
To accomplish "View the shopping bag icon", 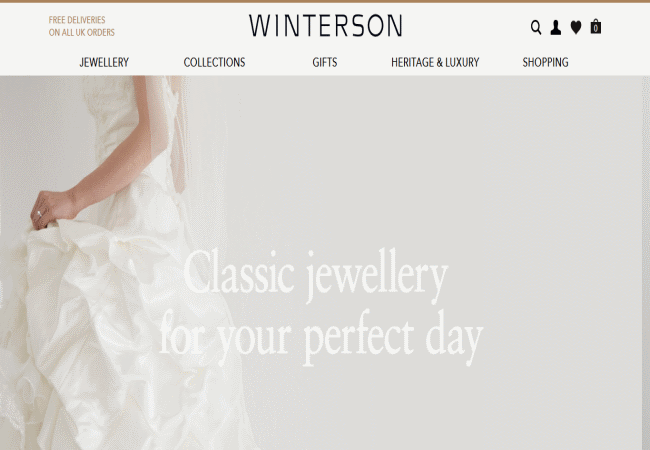I will [596, 27].
